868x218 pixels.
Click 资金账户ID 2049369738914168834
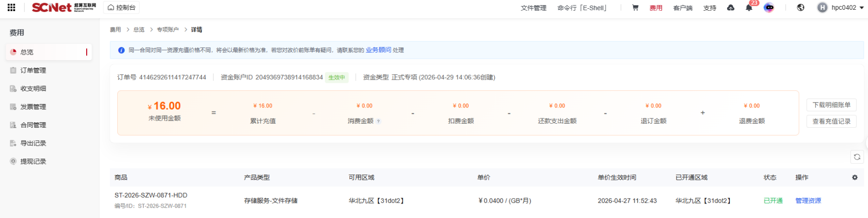(x=289, y=77)
